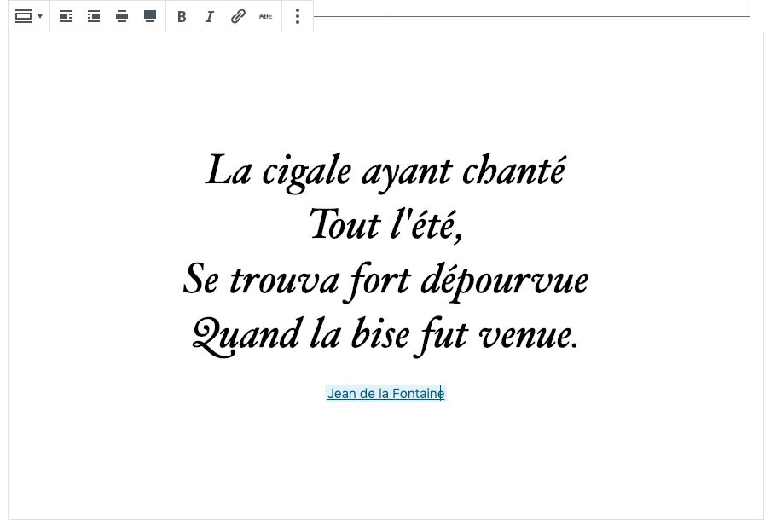The image size is (782, 532).
Task: Insert a link with the chain icon
Action: tap(238, 16)
